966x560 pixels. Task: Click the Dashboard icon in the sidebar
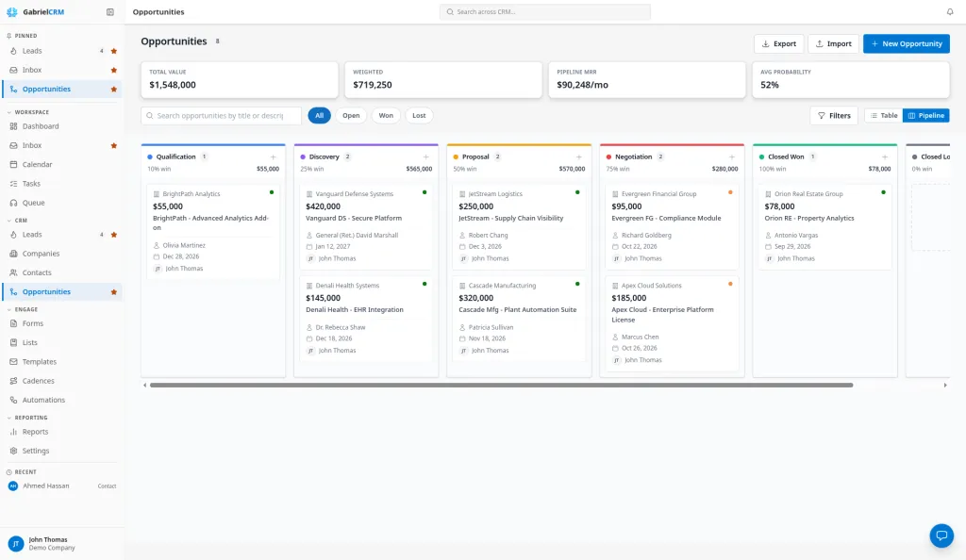click(x=13, y=126)
